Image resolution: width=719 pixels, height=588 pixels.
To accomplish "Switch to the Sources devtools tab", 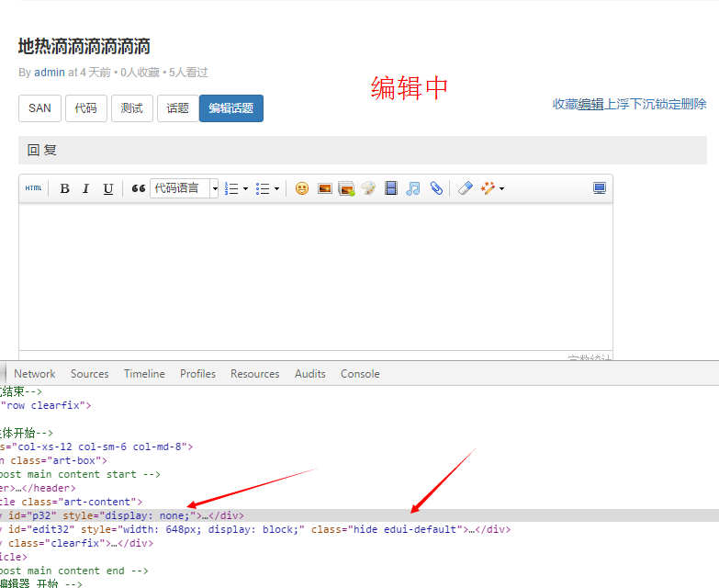I will coord(89,374).
